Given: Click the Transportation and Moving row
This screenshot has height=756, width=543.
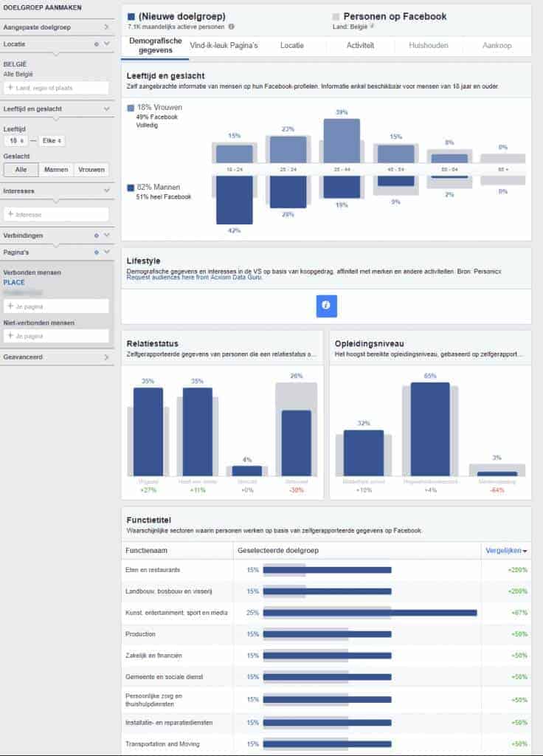Looking at the screenshot, I should [326, 744].
